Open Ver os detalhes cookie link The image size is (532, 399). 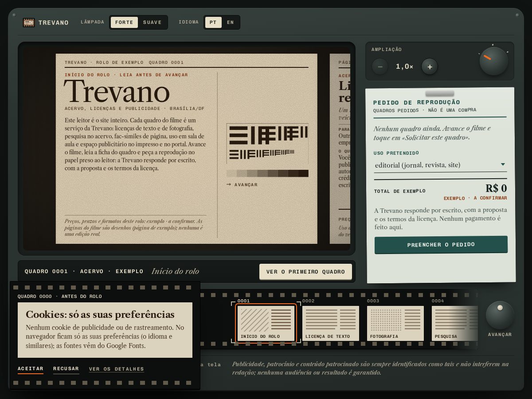[117, 369]
